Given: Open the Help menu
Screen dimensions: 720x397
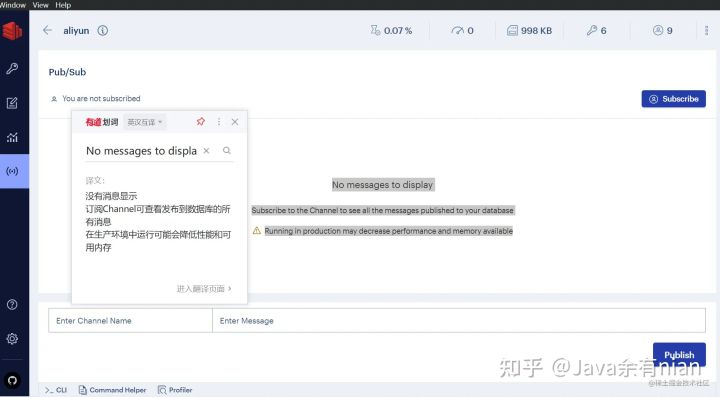Looking at the screenshot, I should (63, 5).
